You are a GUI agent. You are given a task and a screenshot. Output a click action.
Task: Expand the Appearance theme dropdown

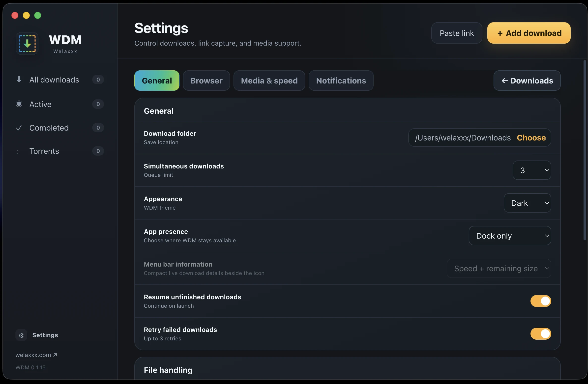click(x=527, y=203)
